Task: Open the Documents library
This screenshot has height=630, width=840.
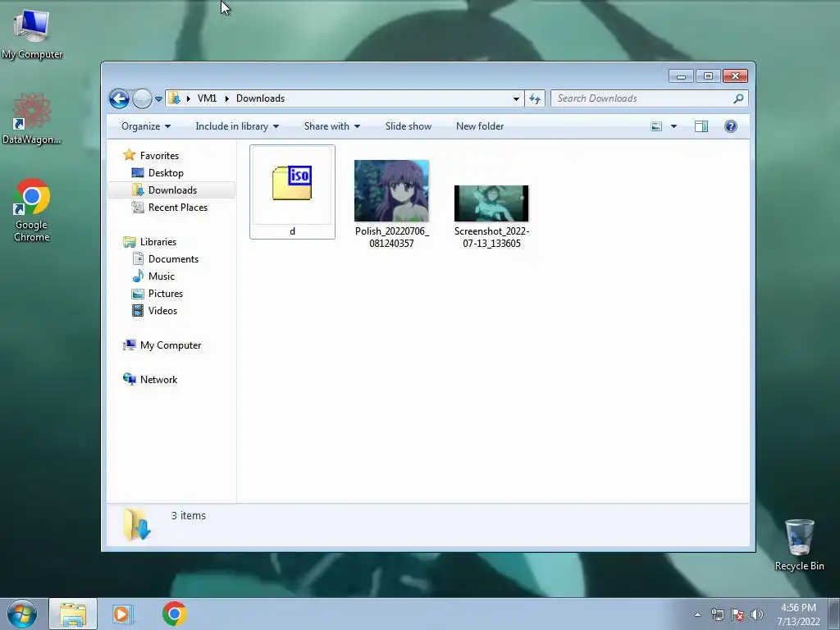Action: tap(173, 258)
